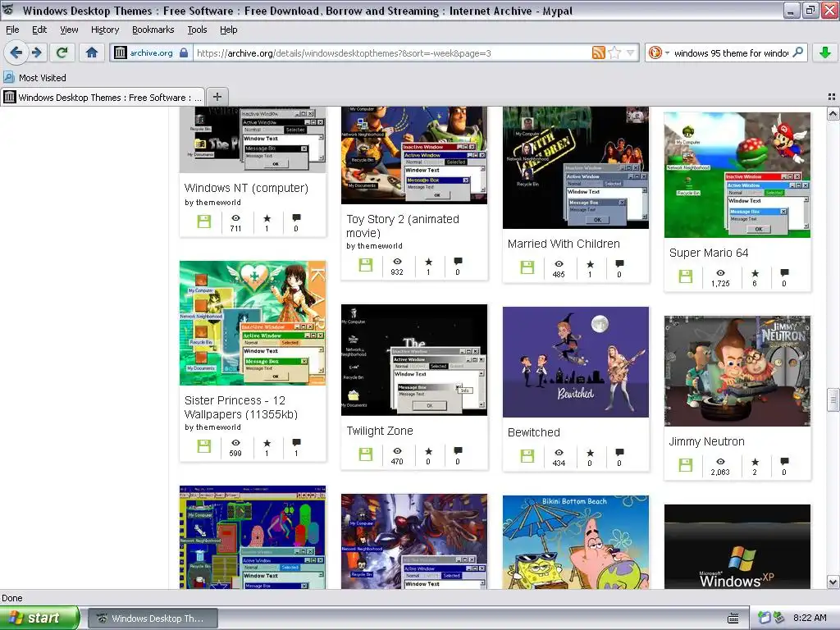Open the Windows NT (computer) title link
The height and width of the screenshot is (630, 840).
246,188
